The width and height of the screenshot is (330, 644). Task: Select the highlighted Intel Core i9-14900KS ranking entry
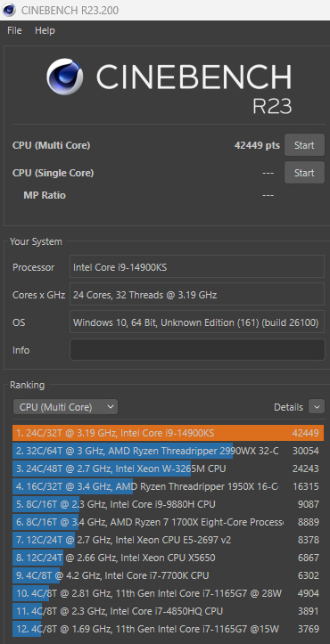[x=168, y=433]
